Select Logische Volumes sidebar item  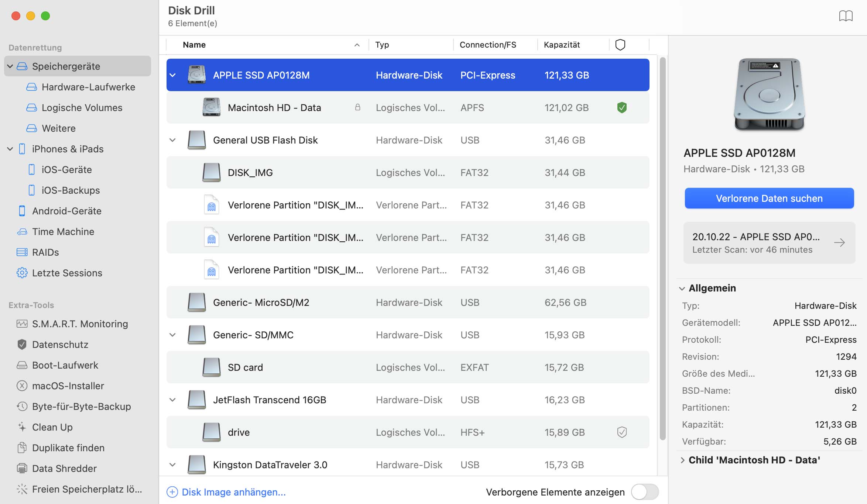pos(74,107)
